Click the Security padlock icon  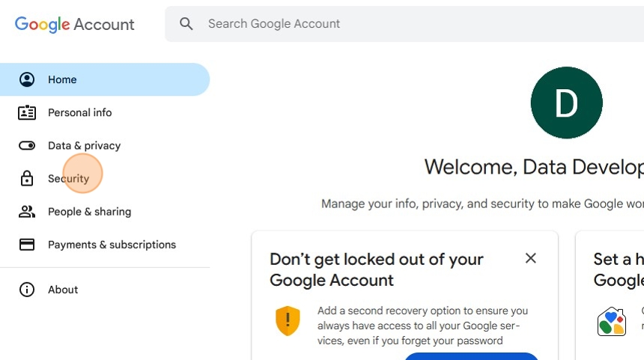pyautogui.click(x=27, y=178)
